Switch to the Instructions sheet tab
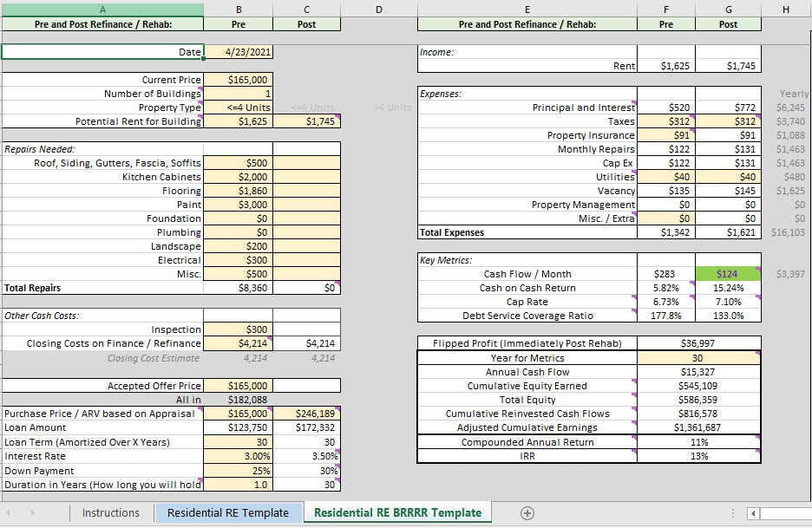The width and height of the screenshot is (812, 528). click(x=111, y=512)
